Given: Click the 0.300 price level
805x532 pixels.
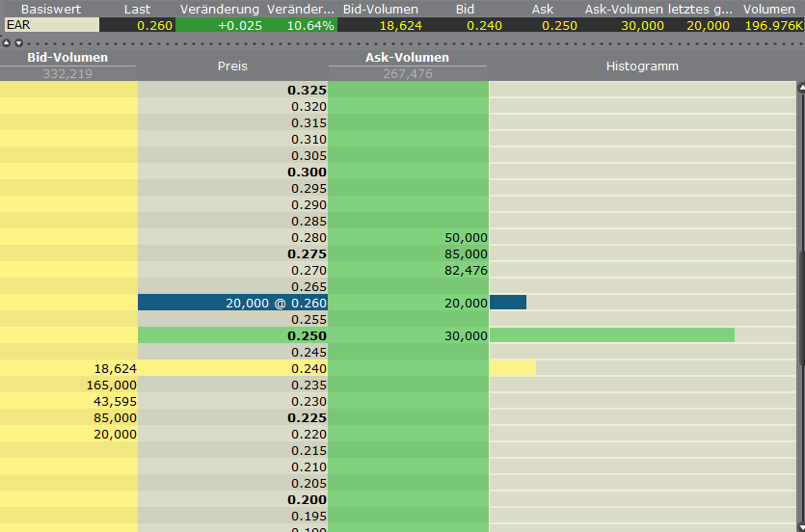Looking at the screenshot, I should [x=308, y=172].
